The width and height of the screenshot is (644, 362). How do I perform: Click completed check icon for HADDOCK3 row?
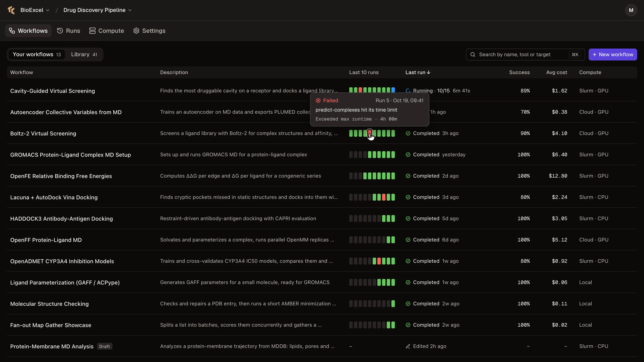[408, 218]
